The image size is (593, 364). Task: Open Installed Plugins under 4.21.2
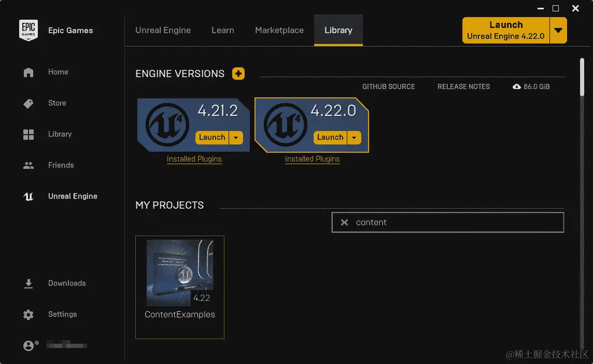pyautogui.click(x=194, y=159)
